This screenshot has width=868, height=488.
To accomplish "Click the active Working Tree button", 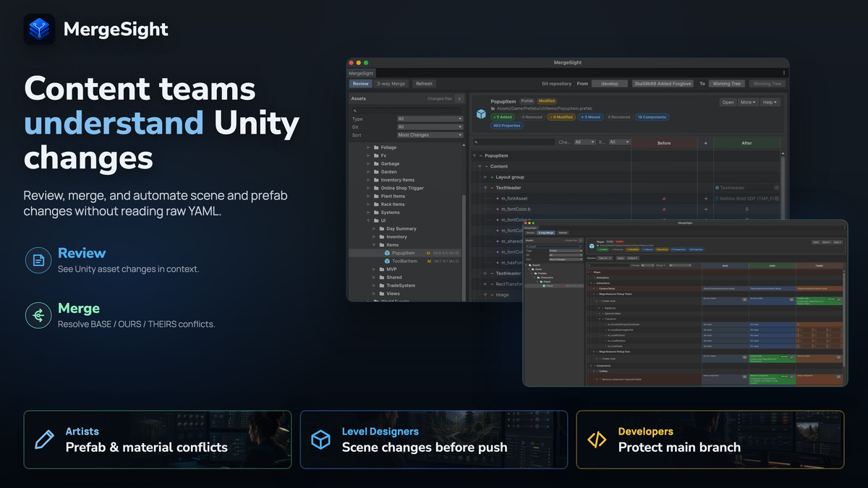I will pos(726,84).
